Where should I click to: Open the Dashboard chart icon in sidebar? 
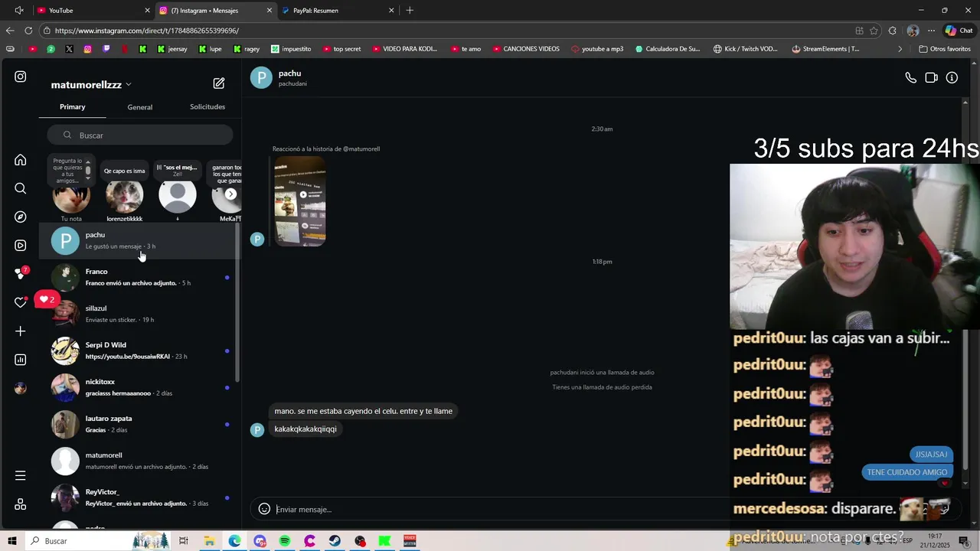click(21, 360)
